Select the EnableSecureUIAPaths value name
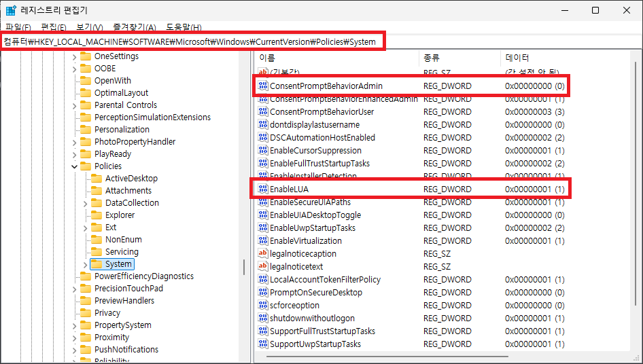The width and height of the screenshot is (643, 364). [311, 202]
